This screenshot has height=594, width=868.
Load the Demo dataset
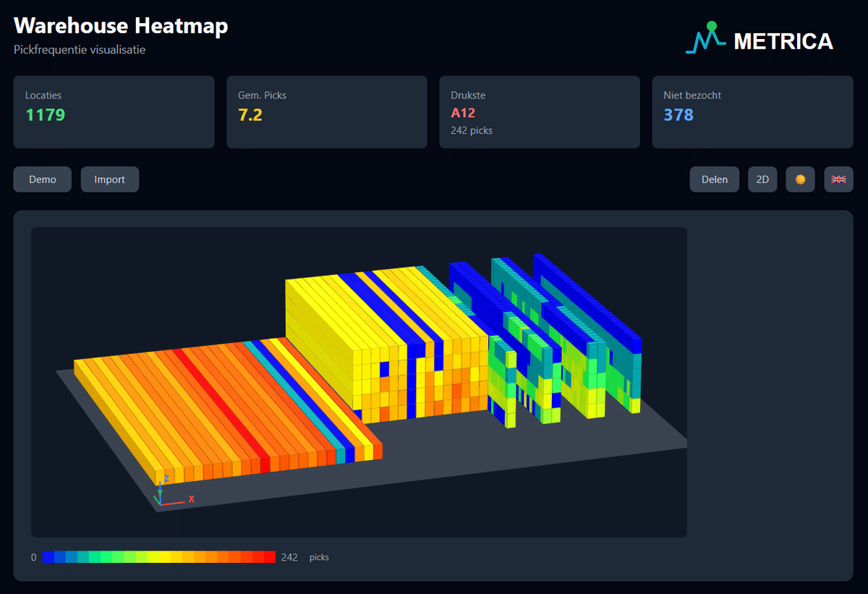point(43,179)
